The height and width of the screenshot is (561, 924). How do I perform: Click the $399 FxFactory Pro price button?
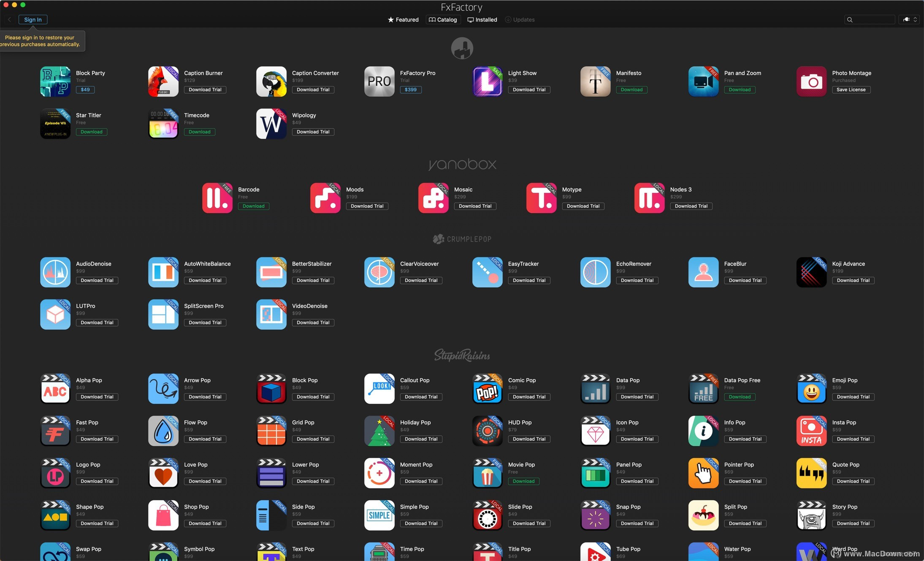(x=411, y=89)
